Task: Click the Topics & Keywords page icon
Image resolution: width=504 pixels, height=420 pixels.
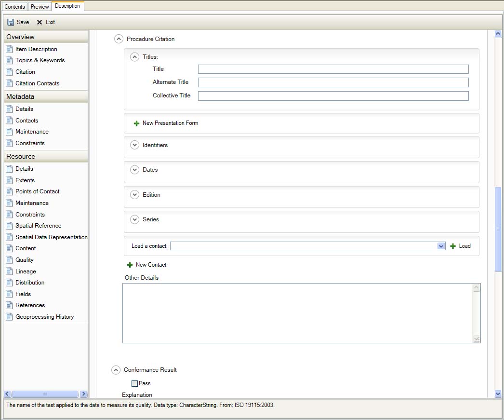Action: point(9,60)
